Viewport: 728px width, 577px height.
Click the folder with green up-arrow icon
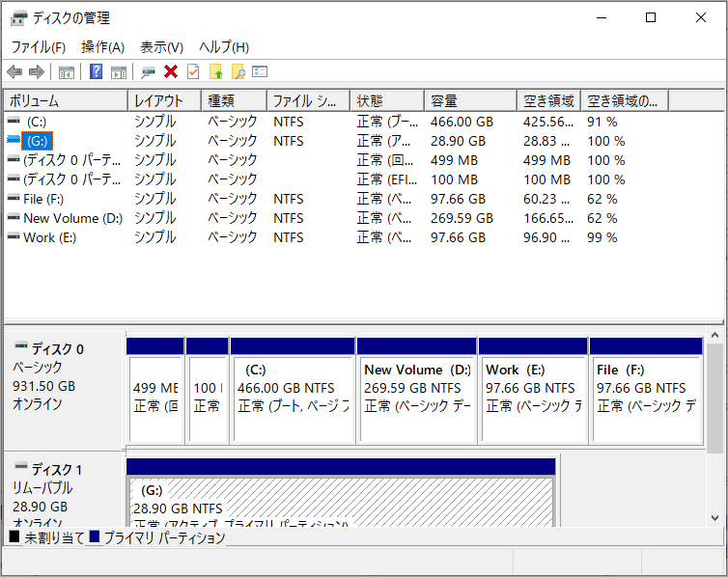216,72
